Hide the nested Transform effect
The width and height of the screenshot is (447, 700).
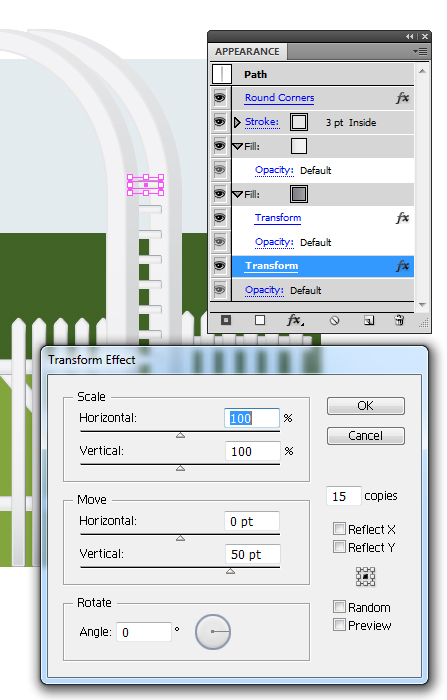220,218
